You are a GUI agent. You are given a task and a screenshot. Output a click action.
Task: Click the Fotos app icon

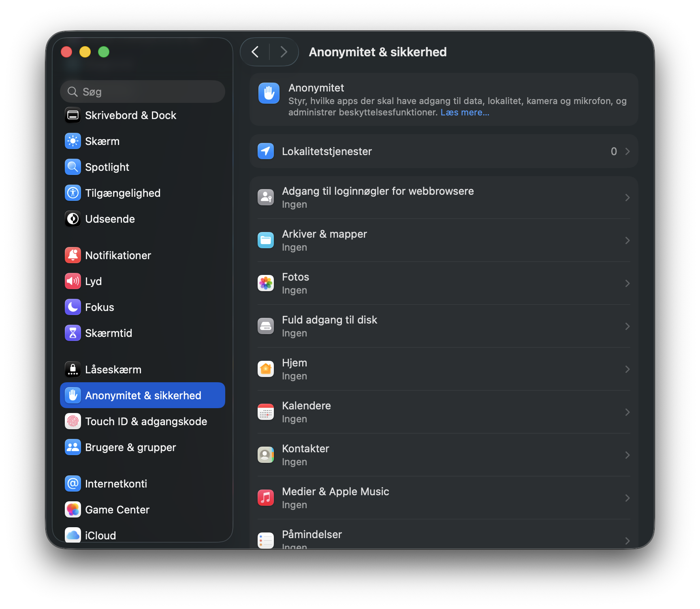pyautogui.click(x=266, y=283)
